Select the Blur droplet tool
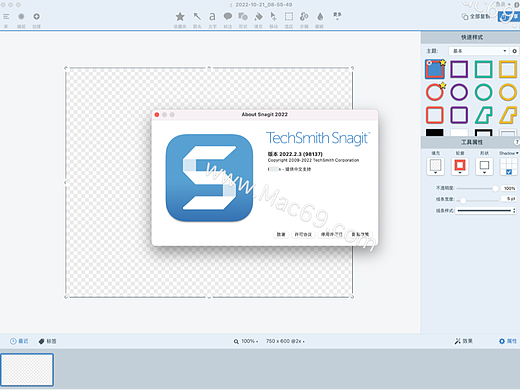 (320, 16)
